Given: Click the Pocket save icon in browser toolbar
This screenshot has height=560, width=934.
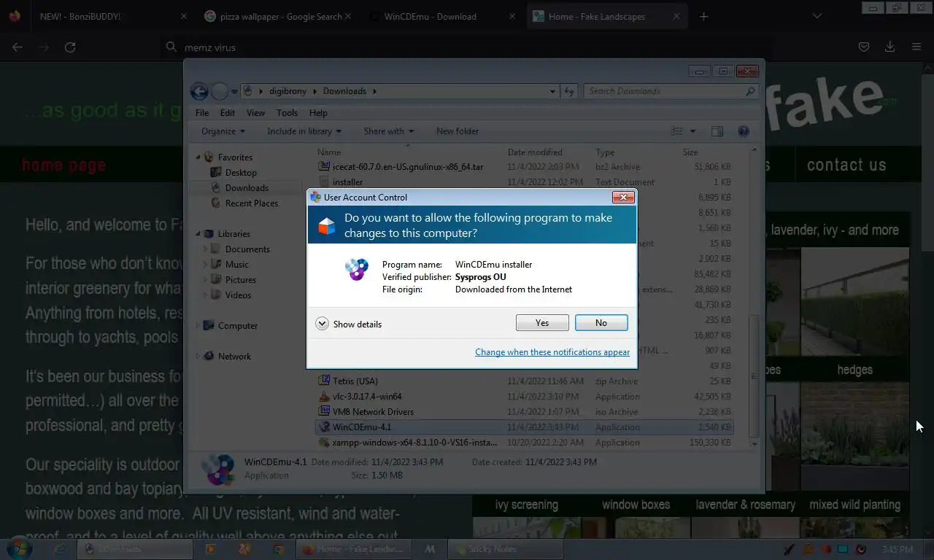Looking at the screenshot, I should point(864,47).
